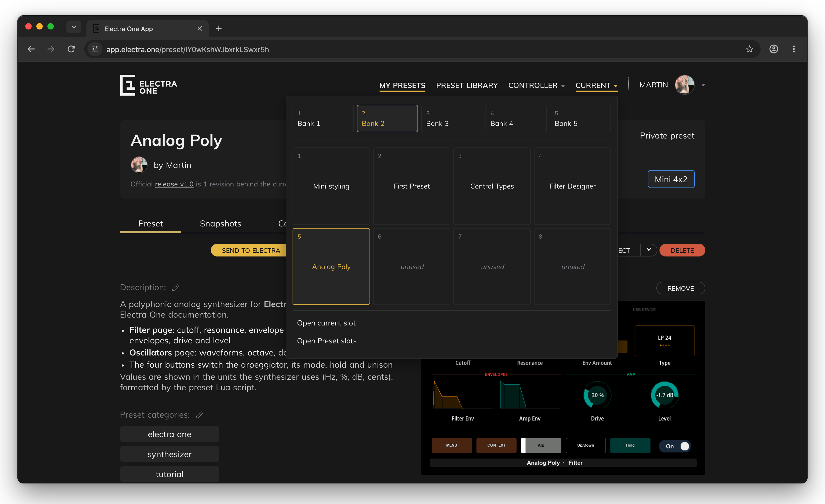Click the synthesizer category tag
The width and height of the screenshot is (825, 504).
pos(169,454)
